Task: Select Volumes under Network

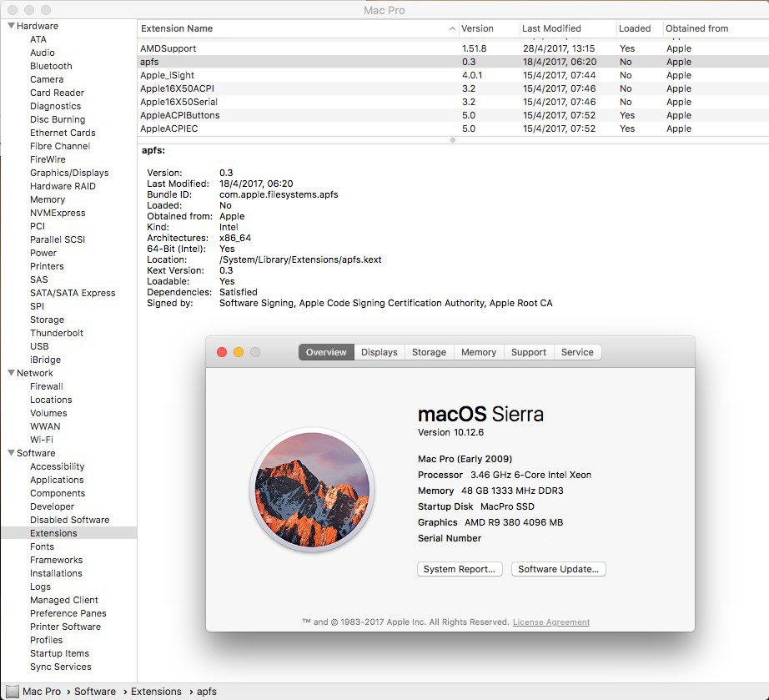Action: click(x=48, y=413)
